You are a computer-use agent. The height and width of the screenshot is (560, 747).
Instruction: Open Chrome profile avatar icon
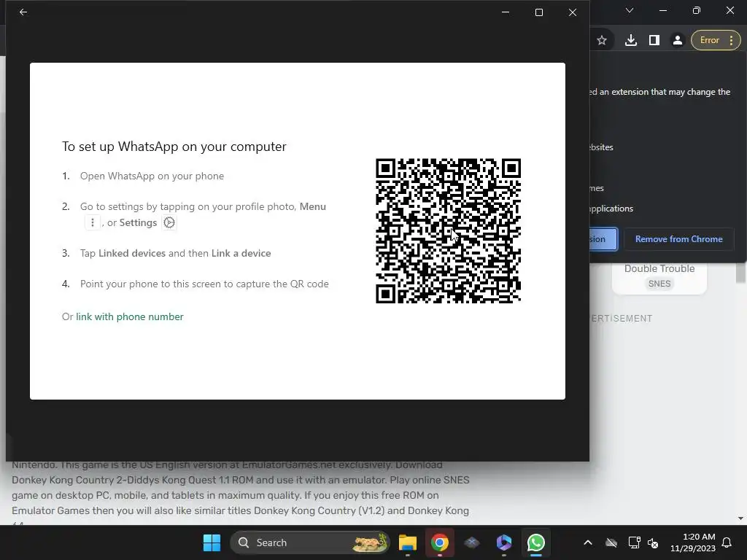(x=678, y=40)
